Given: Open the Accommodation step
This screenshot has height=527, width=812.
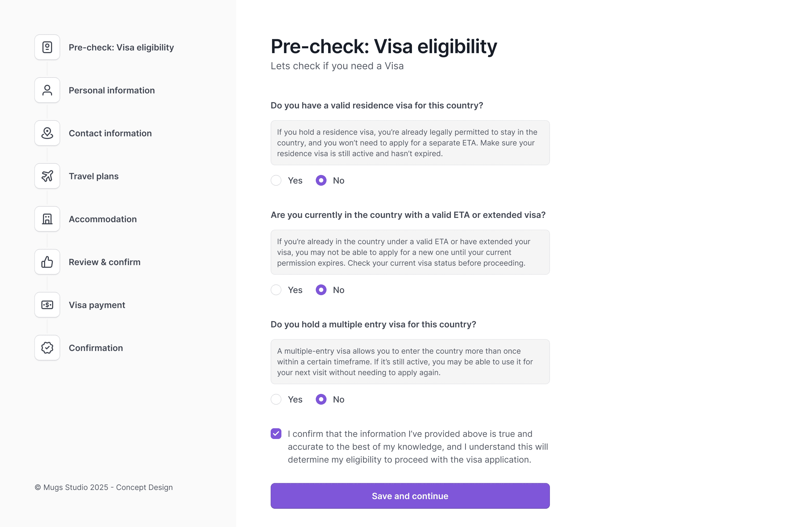Looking at the screenshot, I should (x=102, y=219).
